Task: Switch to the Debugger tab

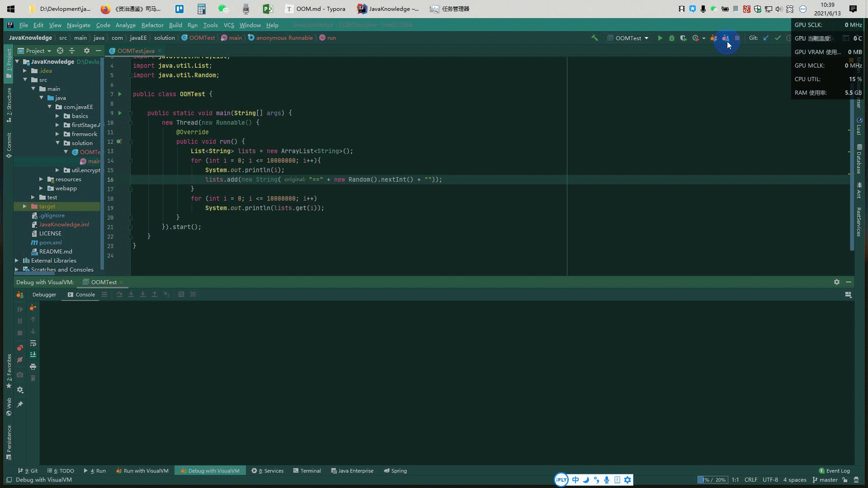Action: coord(44,295)
